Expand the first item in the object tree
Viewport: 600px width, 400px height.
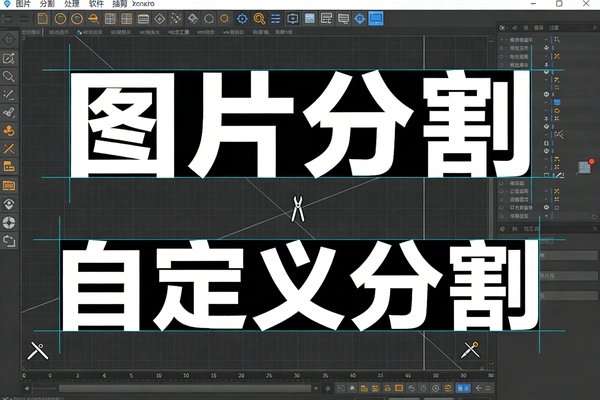500,40
